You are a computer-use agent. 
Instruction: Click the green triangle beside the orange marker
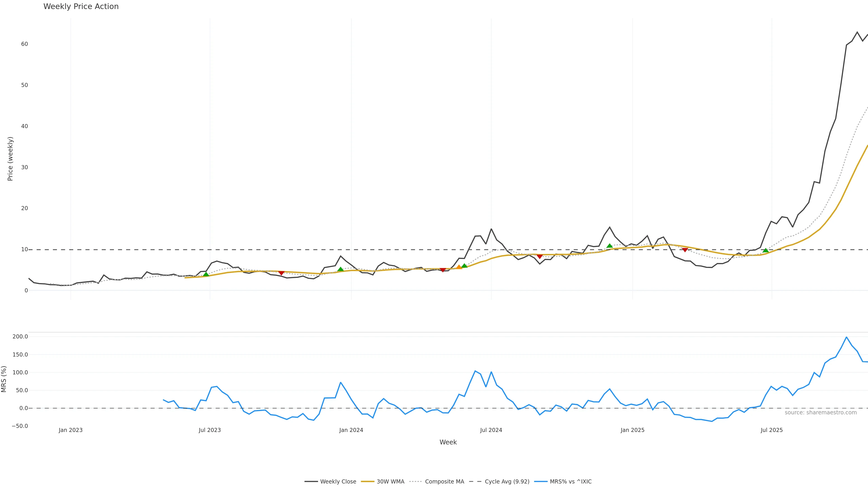coord(464,266)
